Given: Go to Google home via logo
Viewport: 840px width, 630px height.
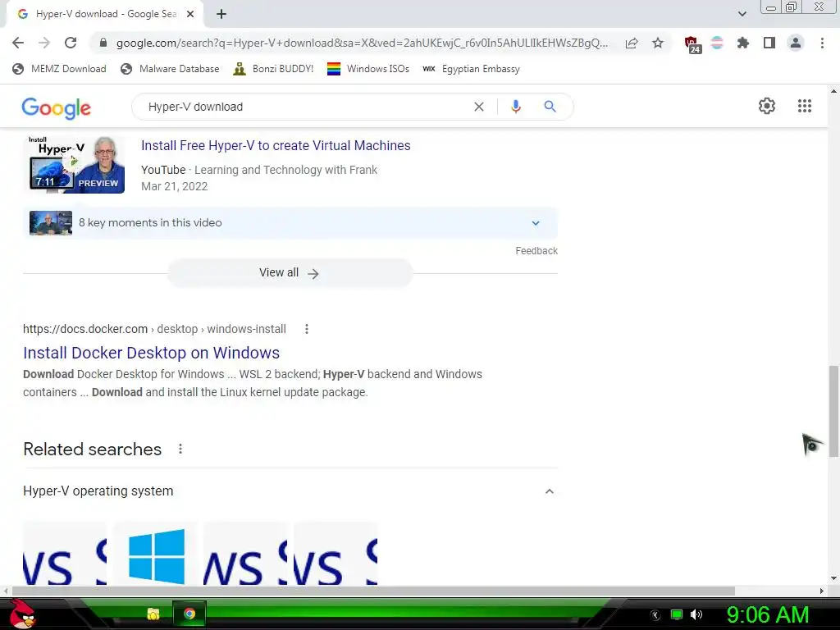Looking at the screenshot, I should click(57, 107).
